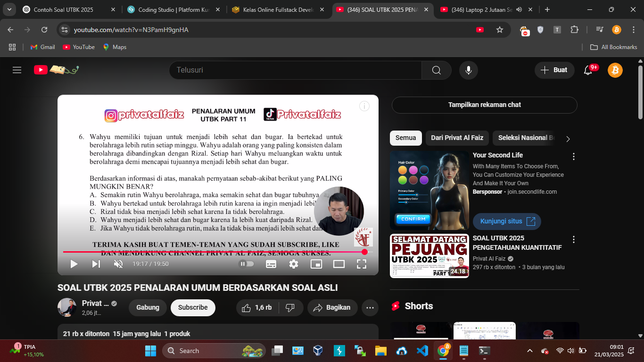Play the video
The width and height of the screenshot is (644, 362).
point(74,264)
